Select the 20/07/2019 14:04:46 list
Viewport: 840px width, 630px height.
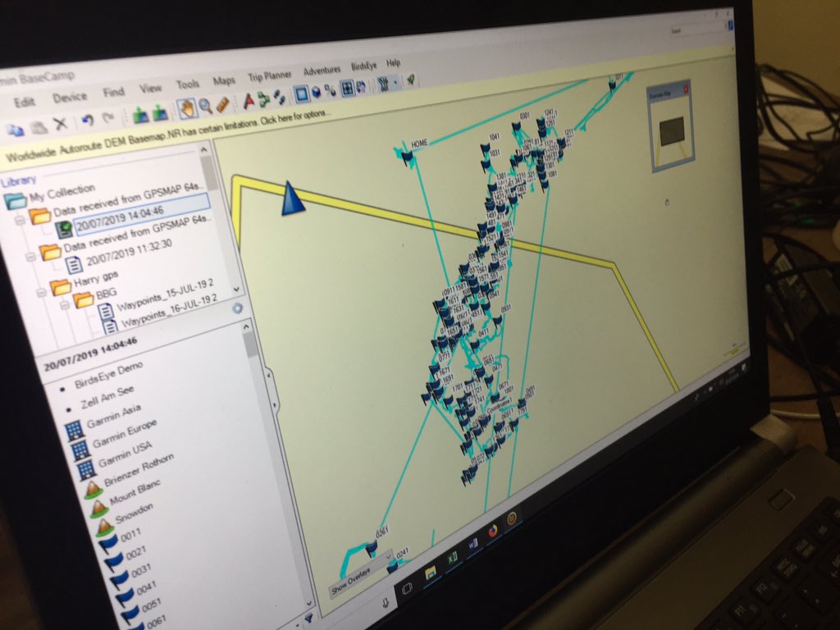pos(120,217)
